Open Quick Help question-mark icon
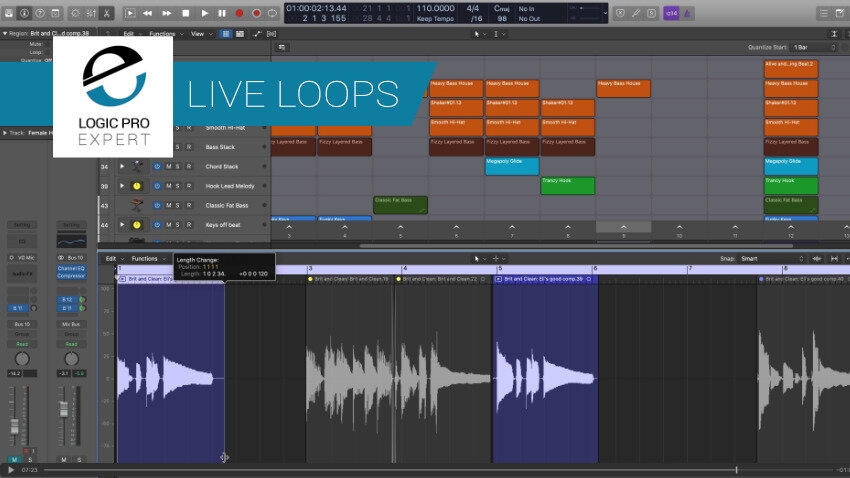 pyautogui.click(x=40, y=13)
